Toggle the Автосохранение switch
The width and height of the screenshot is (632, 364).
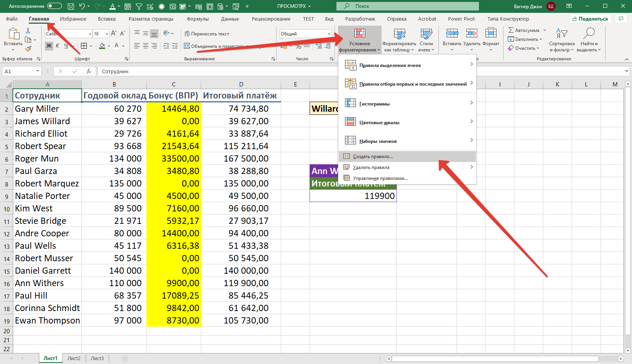pyautogui.click(x=54, y=6)
